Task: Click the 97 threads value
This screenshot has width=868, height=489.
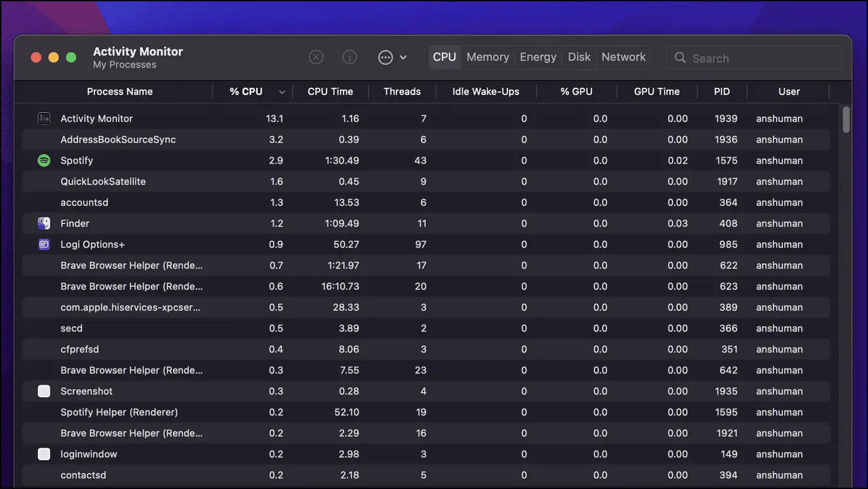Action: click(x=421, y=244)
